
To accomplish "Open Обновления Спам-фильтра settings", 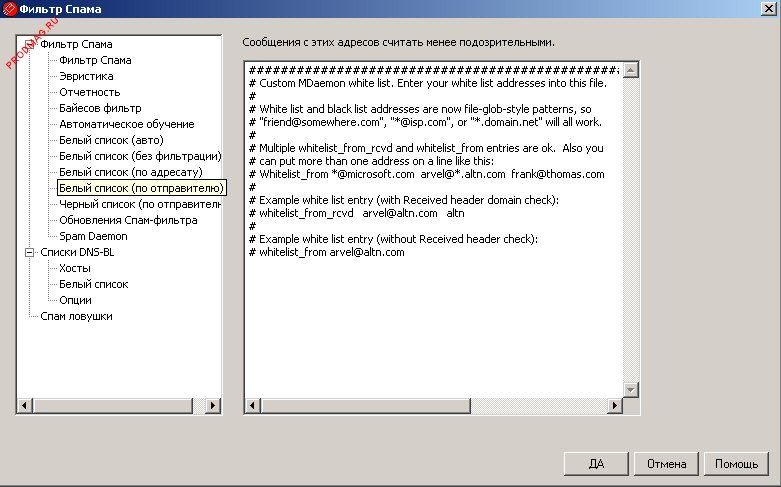I will (128, 220).
